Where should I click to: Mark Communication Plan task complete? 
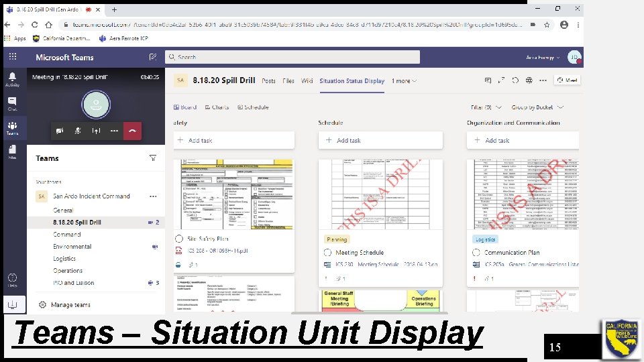(x=476, y=253)
